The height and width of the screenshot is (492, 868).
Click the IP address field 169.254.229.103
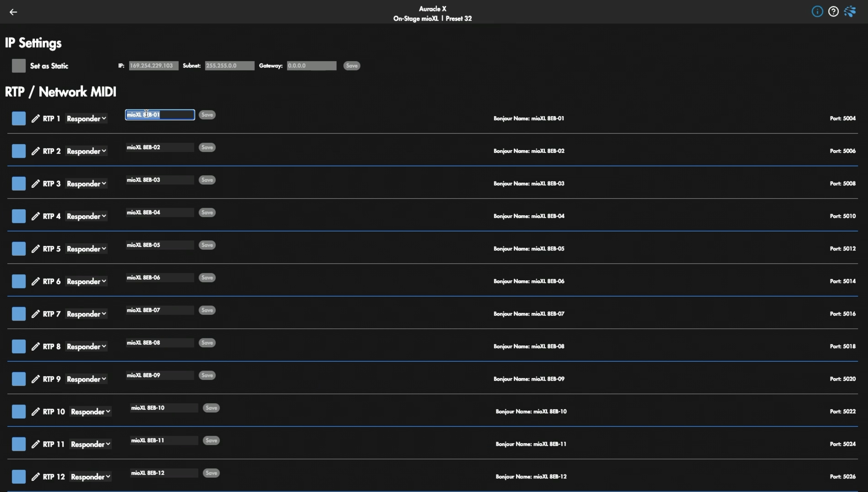(153, 66)
